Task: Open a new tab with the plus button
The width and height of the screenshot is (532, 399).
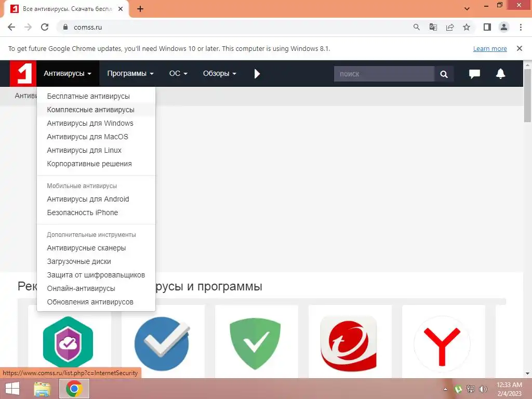Action: (140, 9)
